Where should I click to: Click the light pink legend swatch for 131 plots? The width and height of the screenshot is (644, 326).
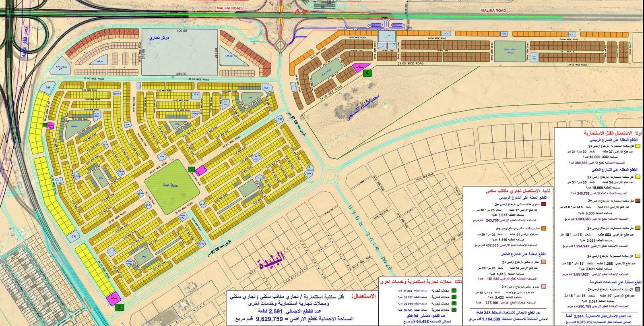click(x=544, y=287)
